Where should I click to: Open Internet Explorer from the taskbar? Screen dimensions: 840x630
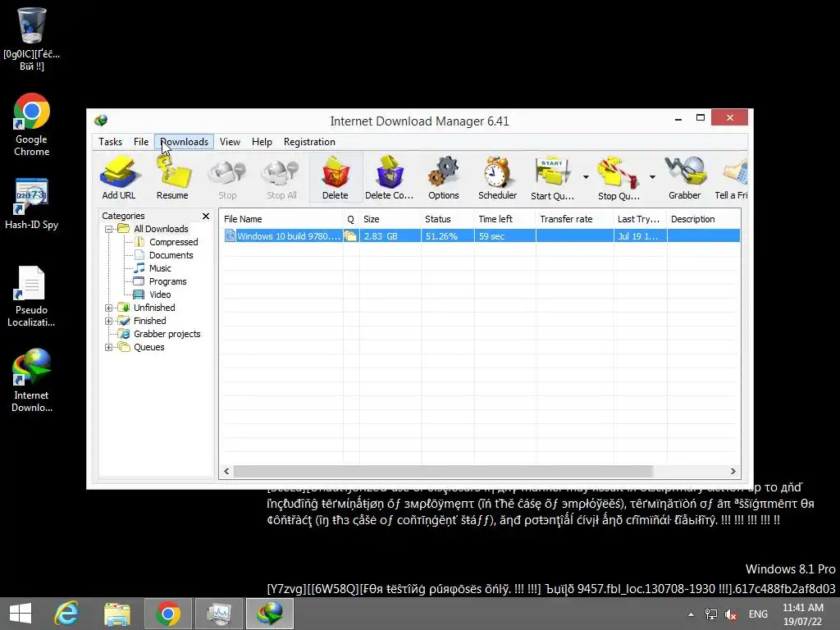pos(66,614)
